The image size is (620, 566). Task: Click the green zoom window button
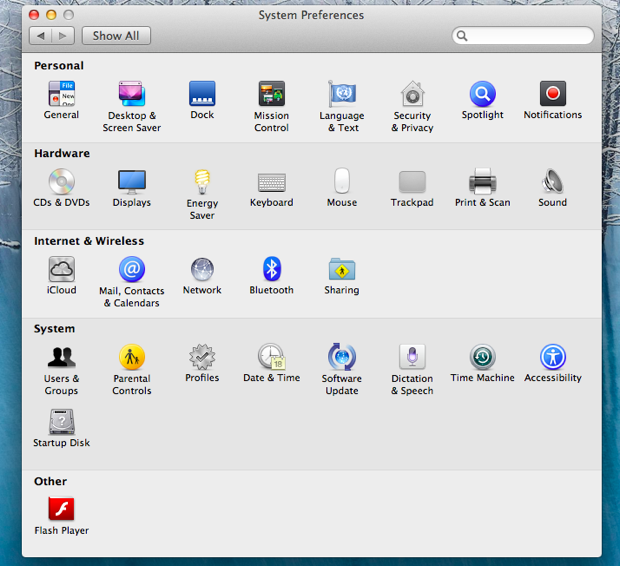(69, 15)
